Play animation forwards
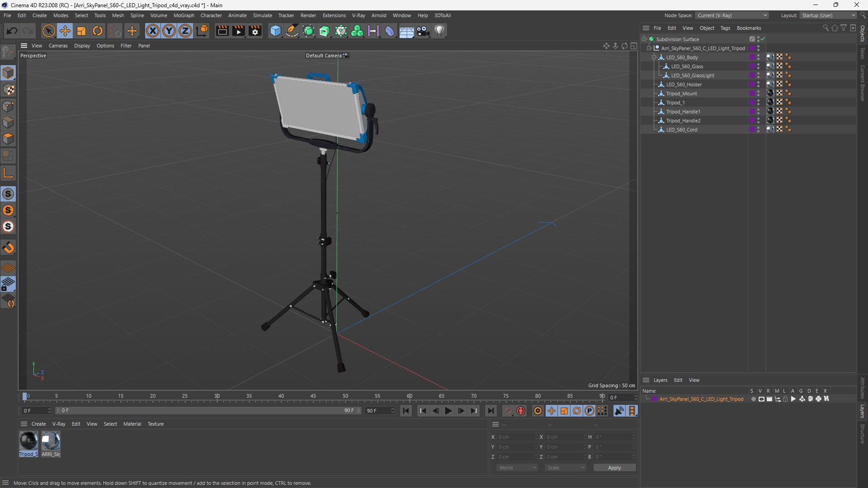 pos(448,411)
